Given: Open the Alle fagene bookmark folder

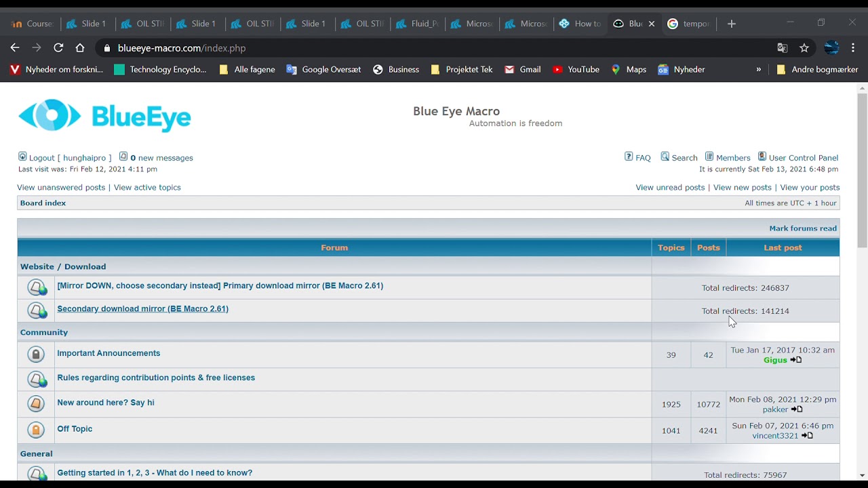Looking at the screenshot, I should [x=247, y=69].
